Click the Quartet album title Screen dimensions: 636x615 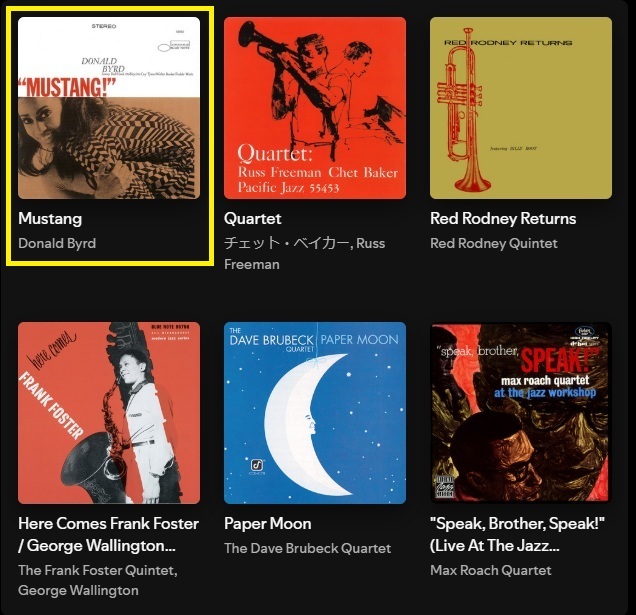[252, 219]
